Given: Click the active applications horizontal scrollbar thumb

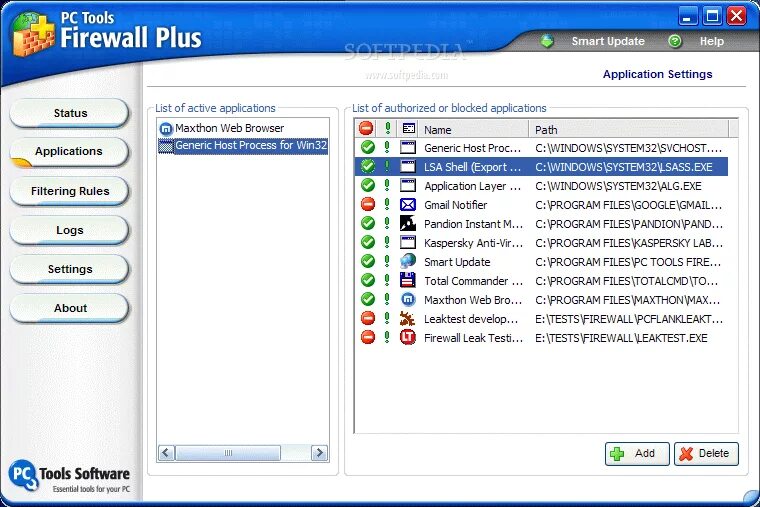Looking at the screenshot, I should [x=228, y=453].
